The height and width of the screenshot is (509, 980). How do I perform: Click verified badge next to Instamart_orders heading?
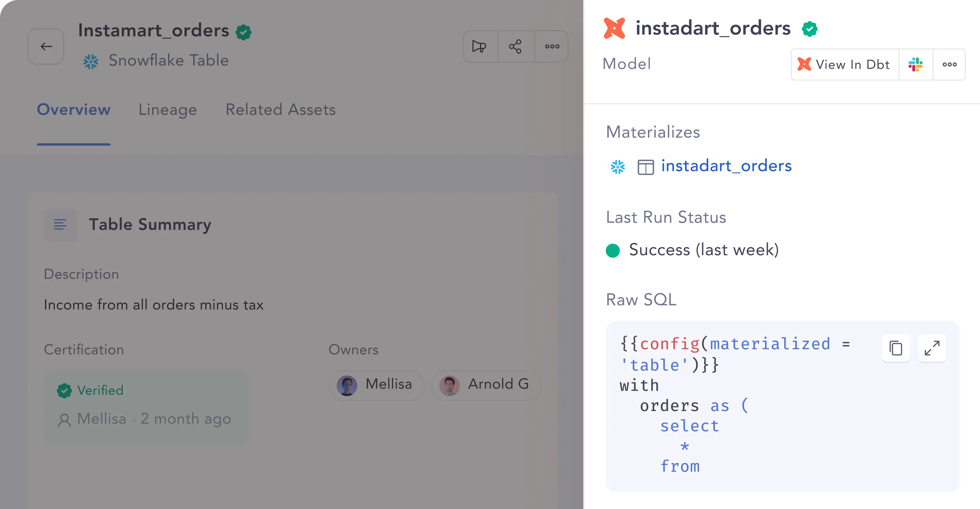click(244, 32)
